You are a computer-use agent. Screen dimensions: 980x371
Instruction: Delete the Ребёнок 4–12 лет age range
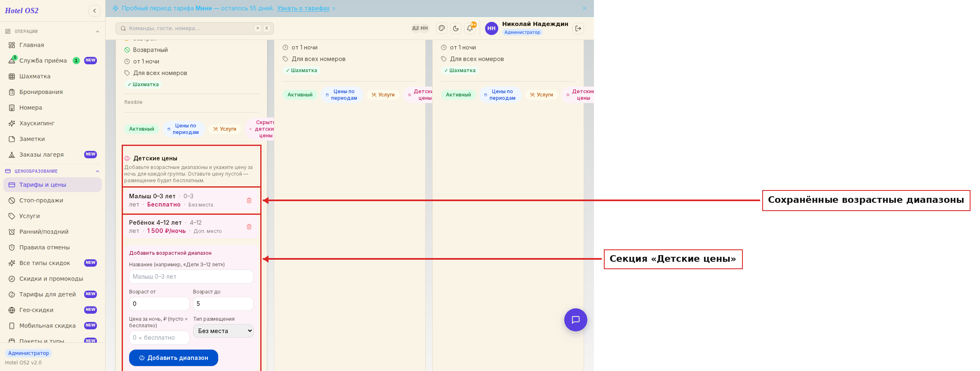[x=249, y=227]
